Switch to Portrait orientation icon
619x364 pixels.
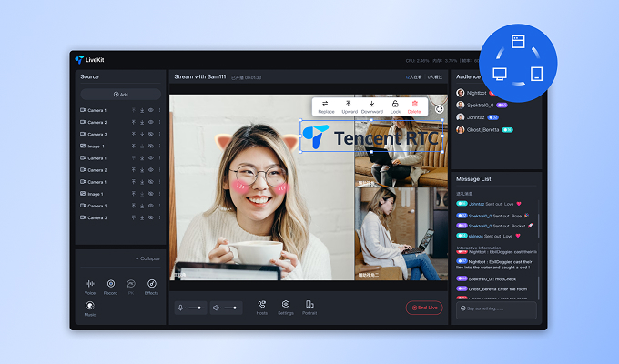(309, 304)
